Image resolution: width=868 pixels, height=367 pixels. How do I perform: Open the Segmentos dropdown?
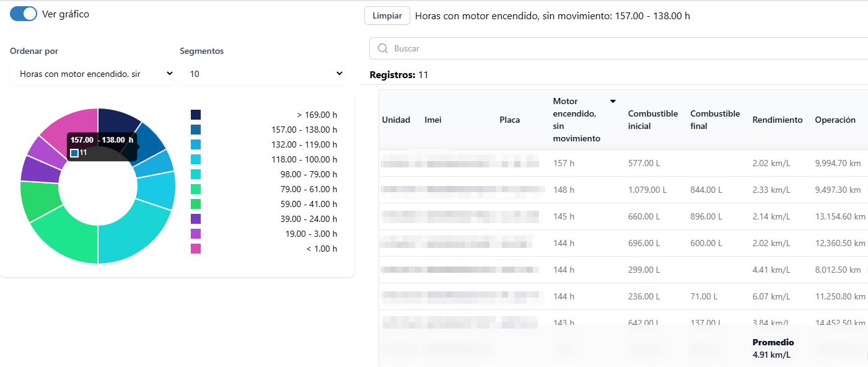pos(261,74)
